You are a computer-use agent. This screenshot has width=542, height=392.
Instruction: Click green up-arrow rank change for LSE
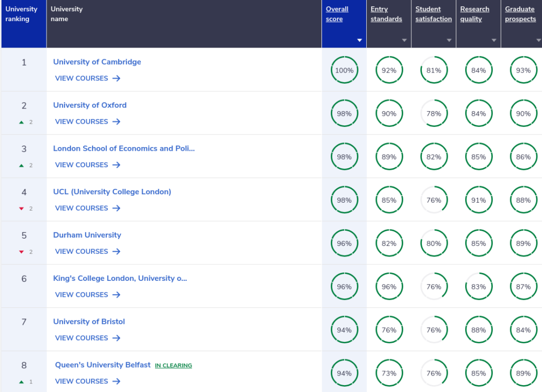point(21,166)
